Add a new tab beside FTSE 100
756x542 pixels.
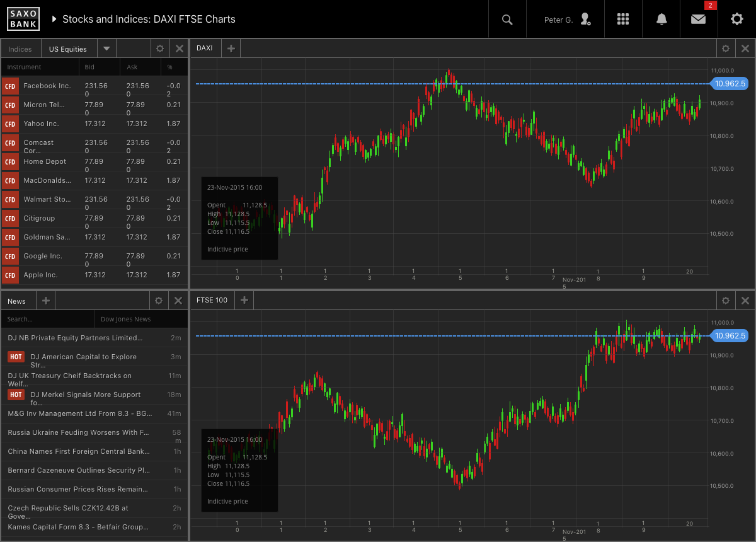point(244,301)
